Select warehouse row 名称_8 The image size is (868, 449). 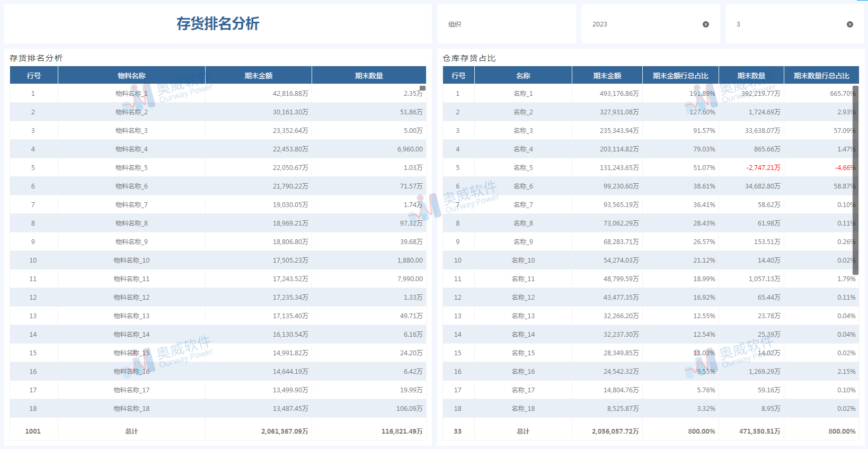[651, 223]
